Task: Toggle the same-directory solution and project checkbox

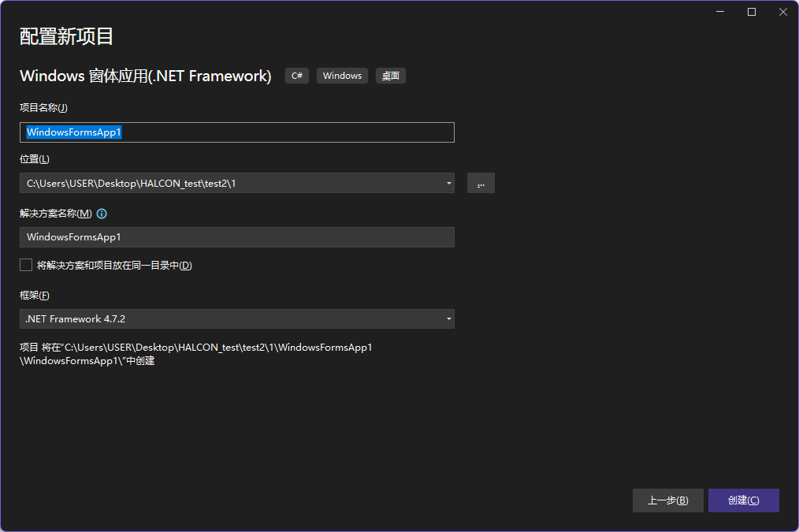Action: pos(26,265)
